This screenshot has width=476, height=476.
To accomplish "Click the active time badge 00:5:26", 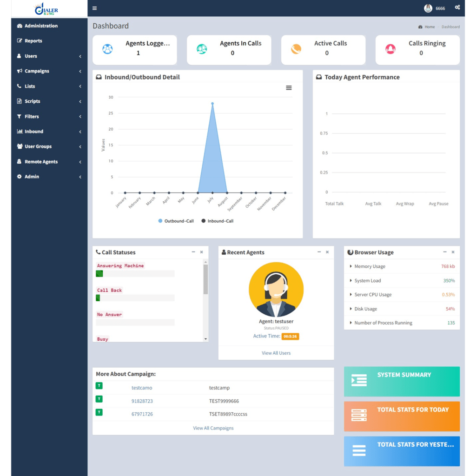I will coord(290,337).
